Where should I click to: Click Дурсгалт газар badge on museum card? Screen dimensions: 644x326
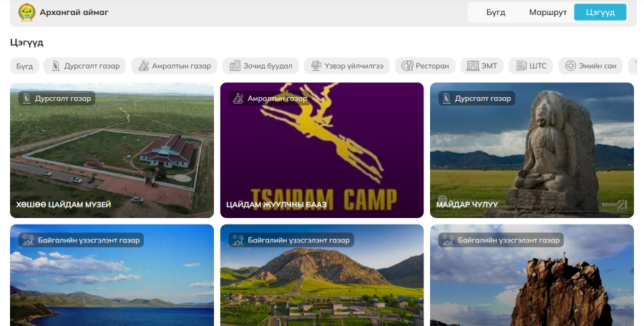[x=57, y=99]
